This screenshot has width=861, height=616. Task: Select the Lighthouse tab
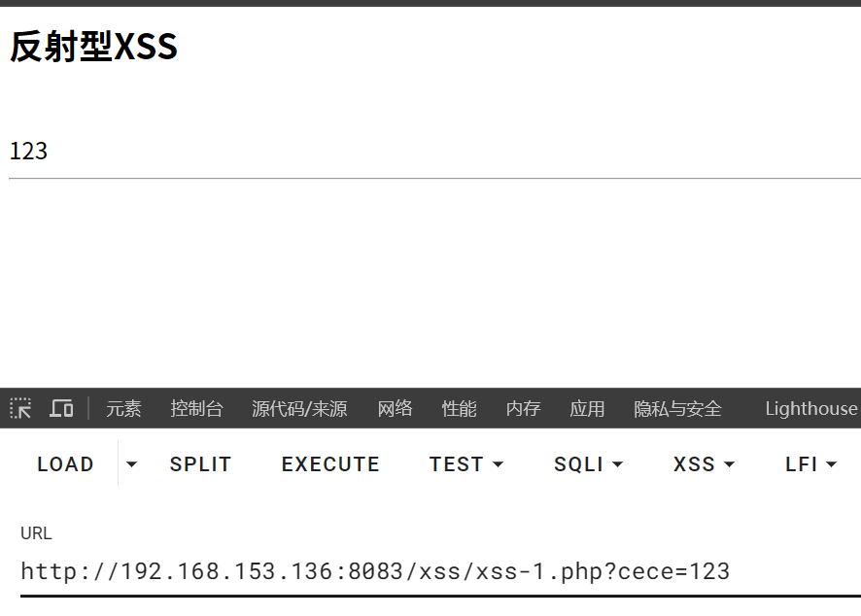pyautogui.click(x=811, y=408)
